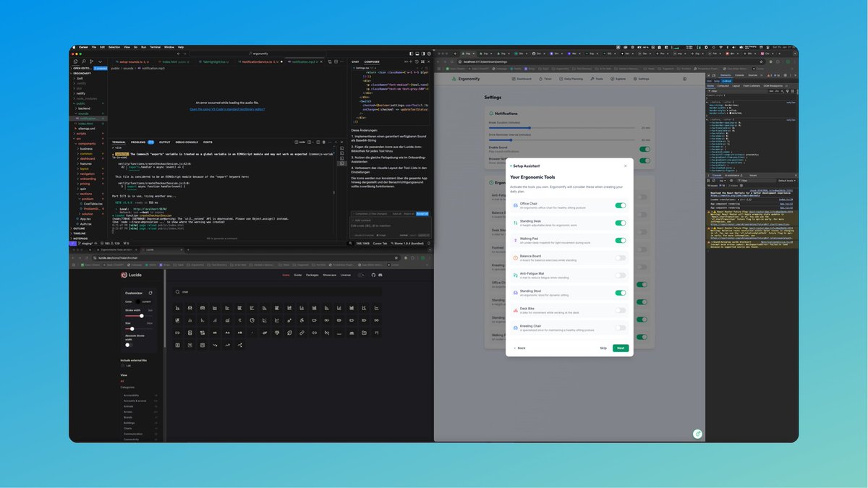Screen dimensions: 868x488
Task: Enable the Anti-Fatigue Mat switch in Setup Assistant
Action: [x=621, y=275]
